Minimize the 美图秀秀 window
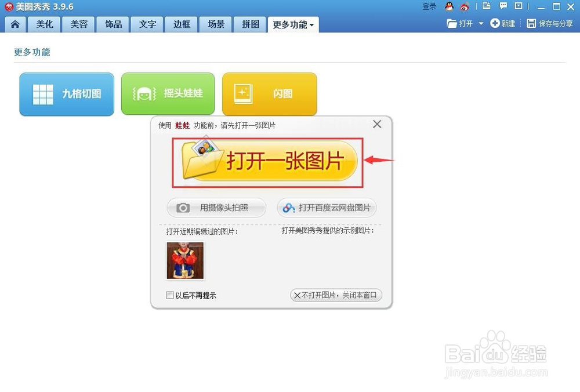 tap(541, 6)
